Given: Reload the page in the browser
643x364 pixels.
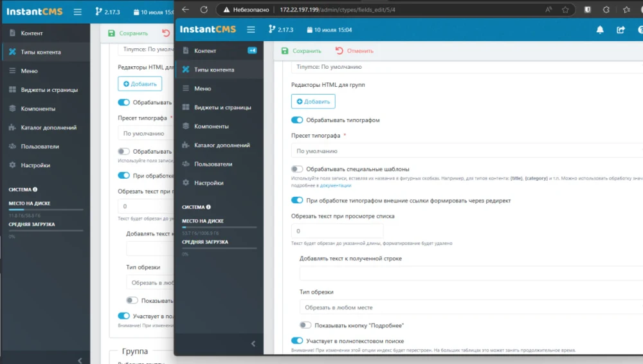Looking at the screenshot, I should (204, 10).
